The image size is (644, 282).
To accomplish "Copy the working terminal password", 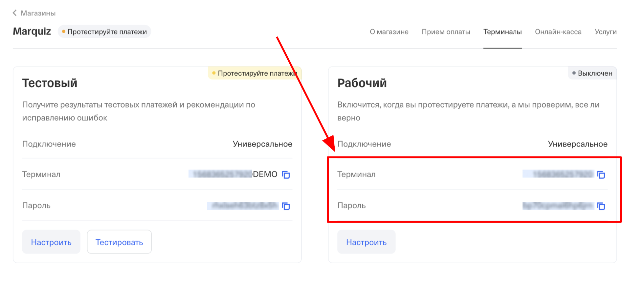I will [601, 206].
